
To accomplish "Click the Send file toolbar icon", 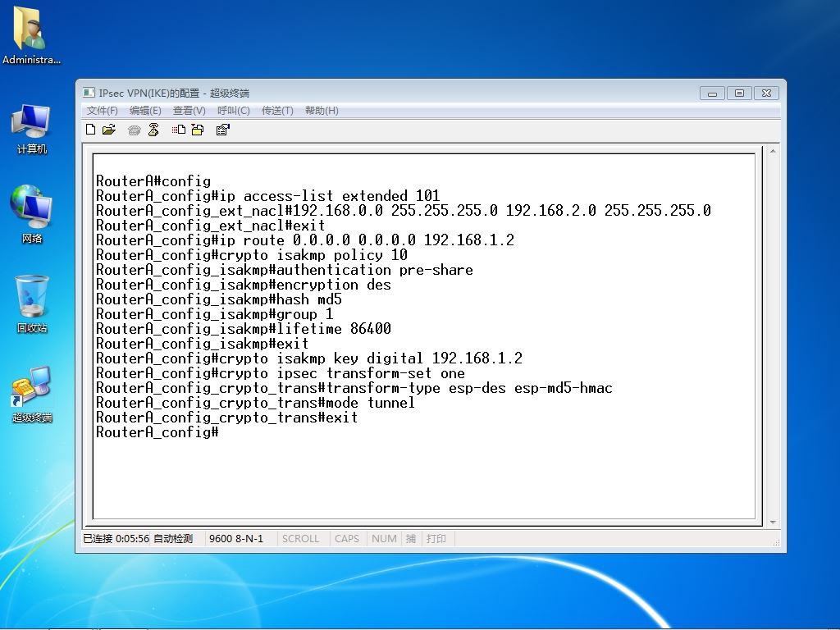I will [x=178, y=130].
